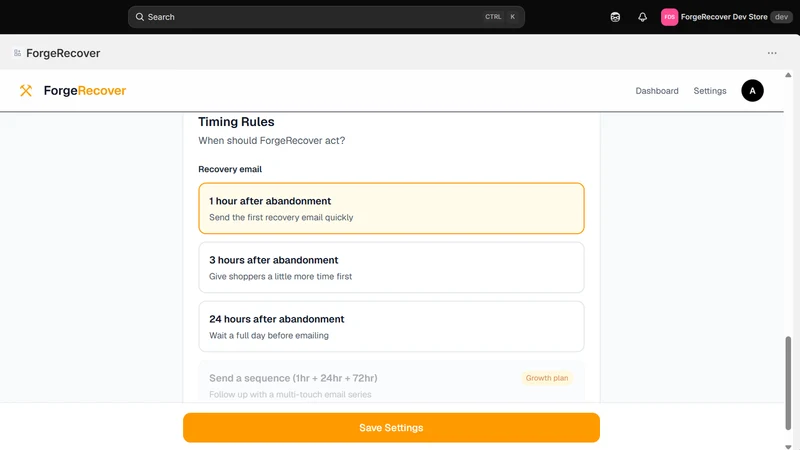This screenshot has width=800, height=450.
Task: Click the Save Settings button
Action: point(391,428)
